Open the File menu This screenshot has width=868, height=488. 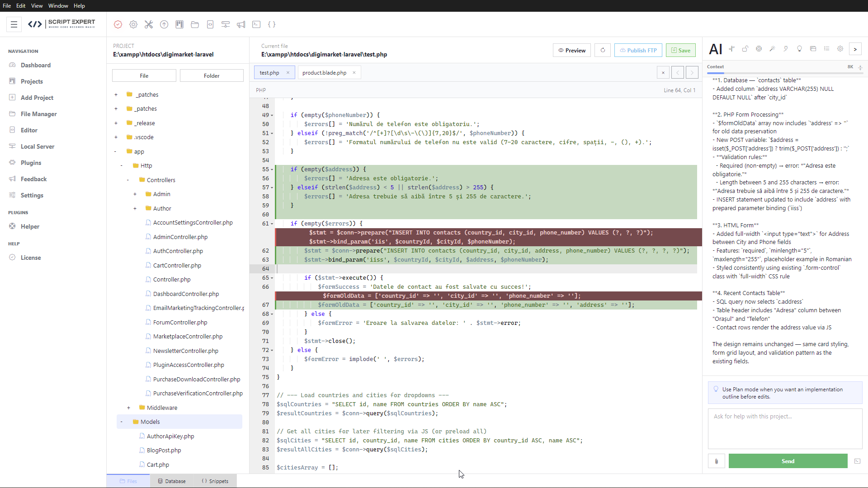click(x=7, y=6)
